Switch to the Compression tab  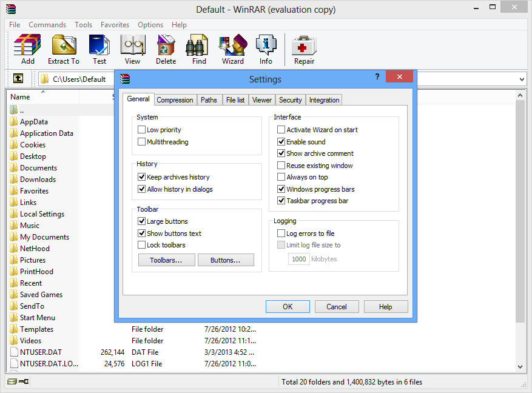pyautogui.click(x=175, y=100)
